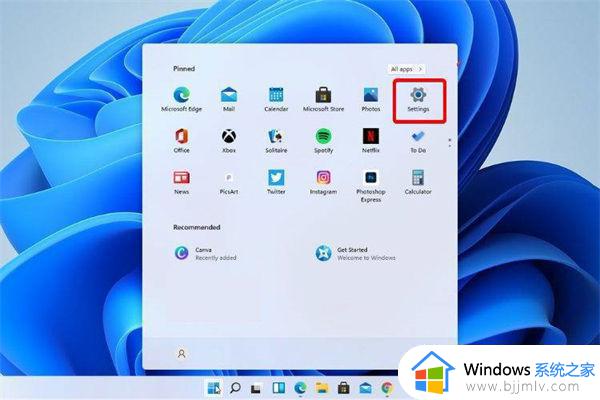Screen dimensions: 600x400
Task: Open the Photos app
Action: (x=371, y=99)
